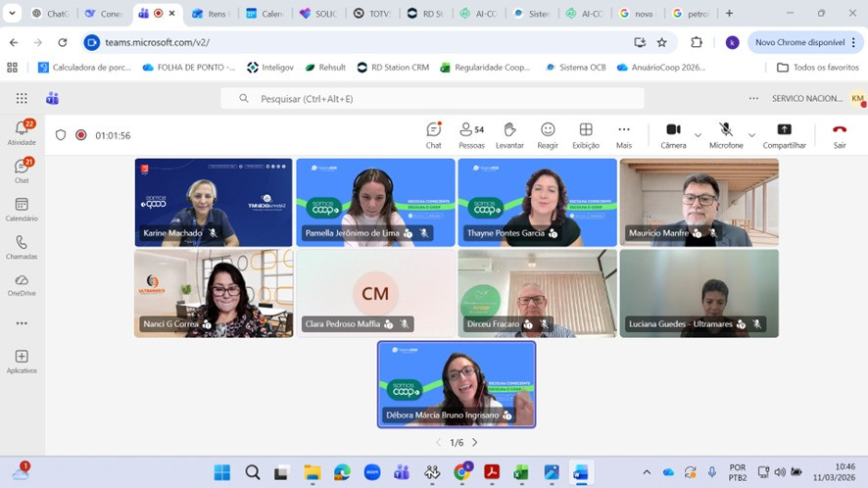The width and height of the screenshot is (868, 488).
Task: Leave the meeting with Sair
Action: [x=840, y=134]
